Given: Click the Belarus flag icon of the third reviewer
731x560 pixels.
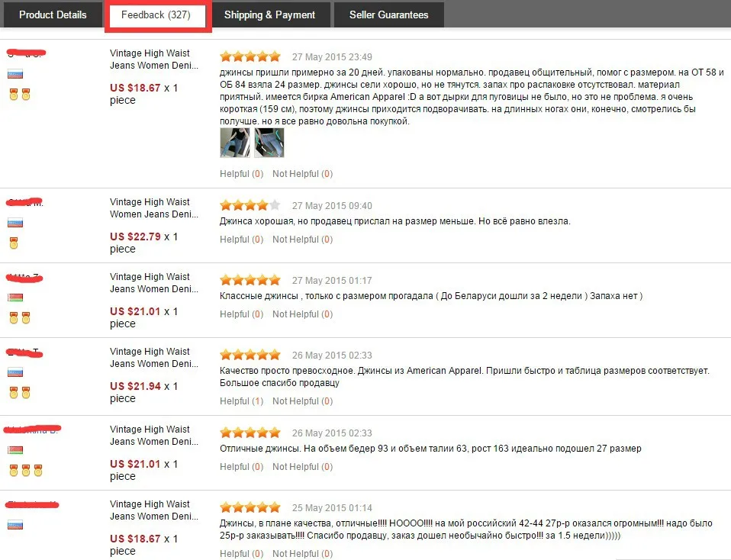Looking at the screenshot, I should pos(15,298).
